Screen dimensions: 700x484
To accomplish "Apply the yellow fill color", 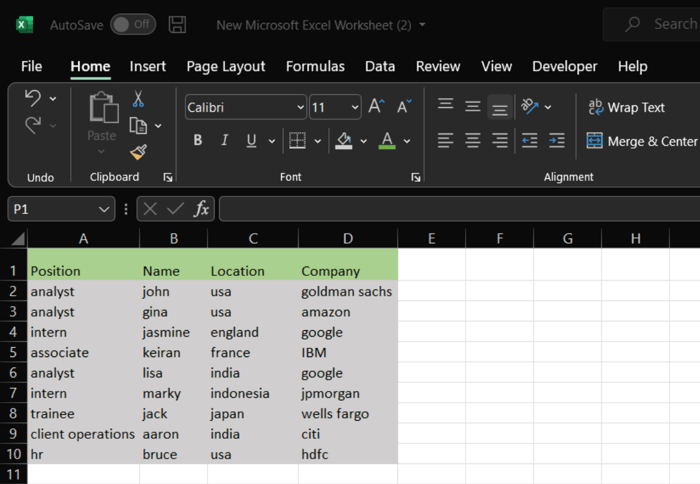I will [x=344, y=141].
